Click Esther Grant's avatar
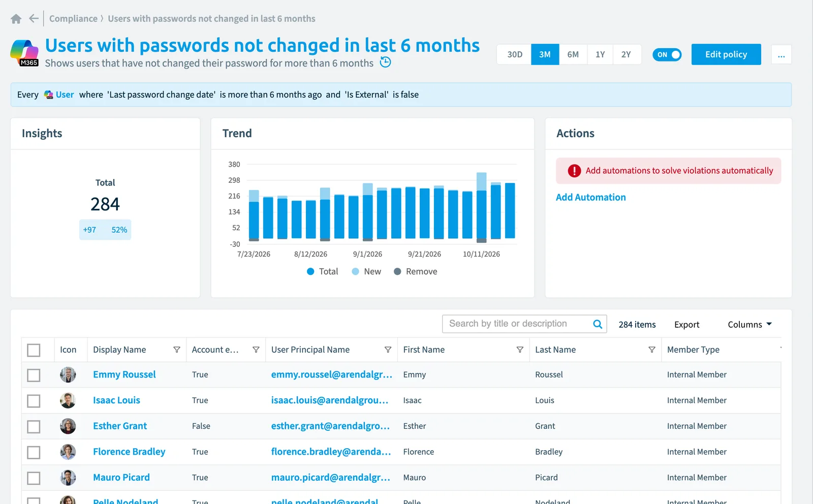This screenshot has height=504, width=813. tap(68, 426)
